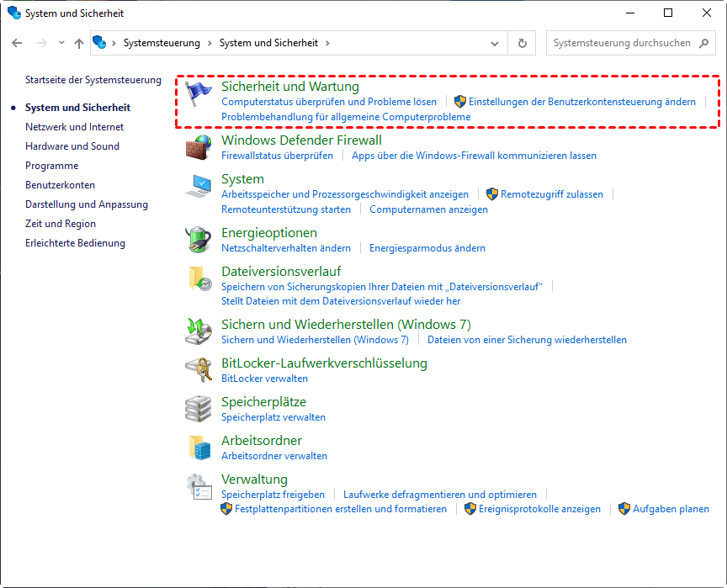This screenshot has width=727, height=588.
Task: Select Systemsteuerung breadcrumb segment
Action: click(162, 43)
